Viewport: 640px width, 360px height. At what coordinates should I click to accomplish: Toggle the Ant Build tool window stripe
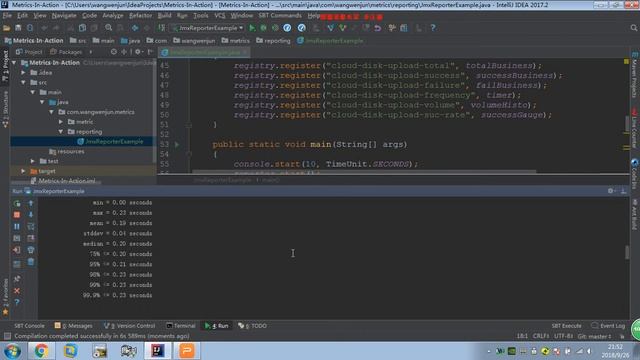click(634, 214)
